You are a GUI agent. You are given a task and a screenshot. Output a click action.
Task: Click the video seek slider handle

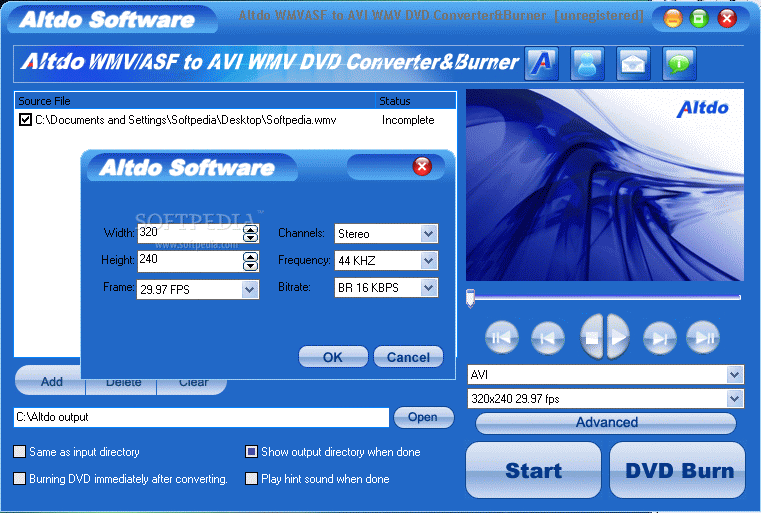(470, 298)
